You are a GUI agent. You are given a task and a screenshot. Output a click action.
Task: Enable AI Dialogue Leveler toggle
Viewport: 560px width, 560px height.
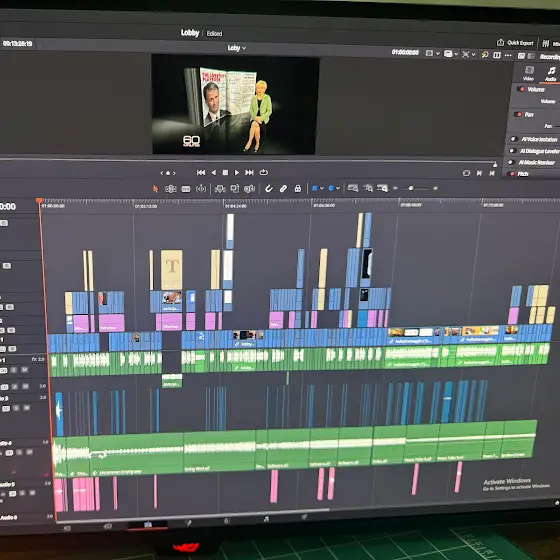pos(512,151)
